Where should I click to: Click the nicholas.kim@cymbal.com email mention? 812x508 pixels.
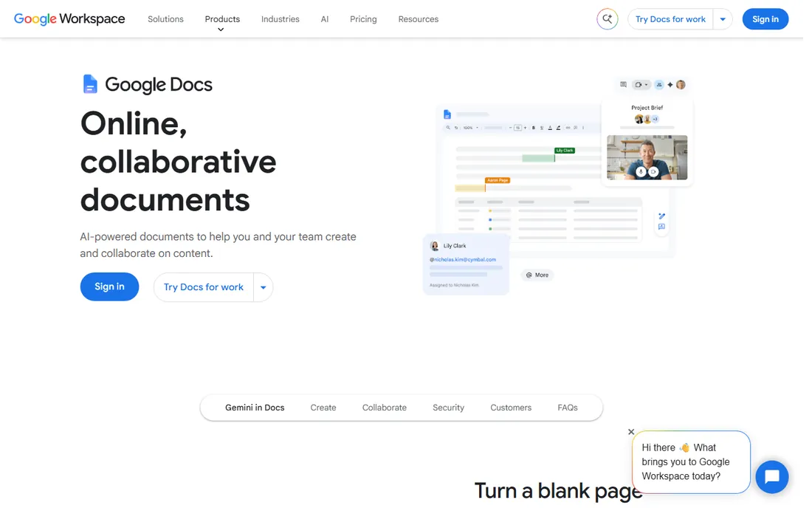click(462, 259)
